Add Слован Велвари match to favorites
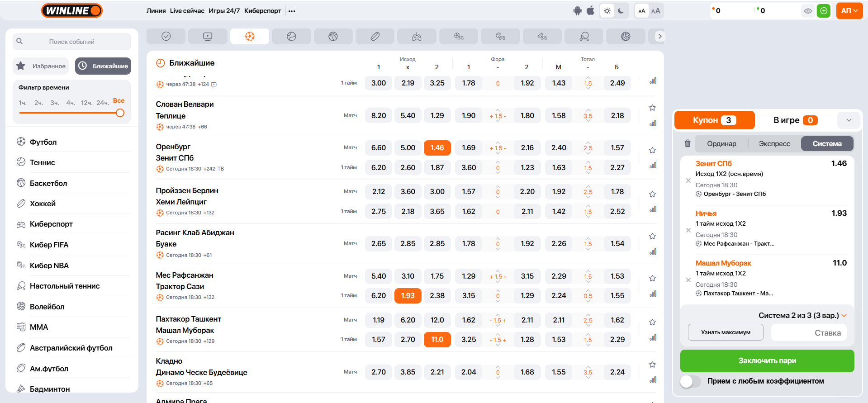 (x=652, y=108)
